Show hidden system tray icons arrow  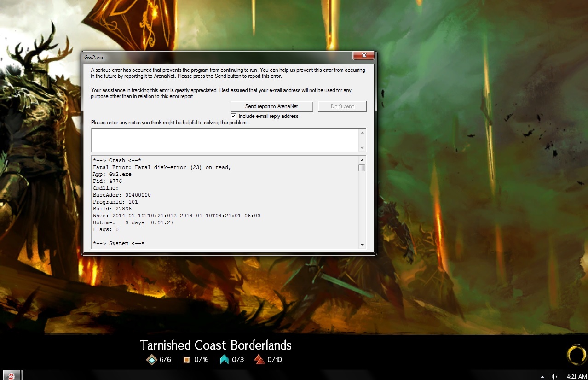click(x=542, y=376)
